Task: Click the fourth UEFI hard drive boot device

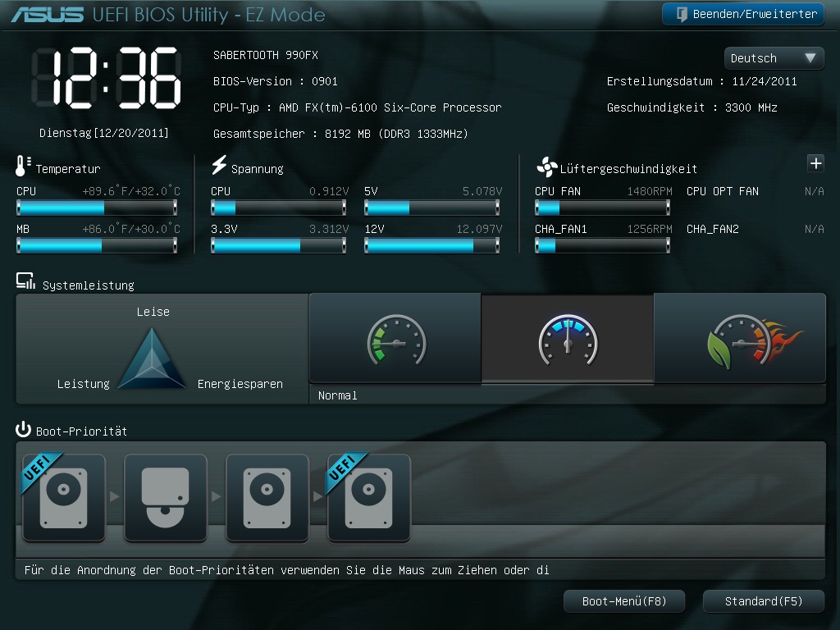Action: [x=369, y=497]
